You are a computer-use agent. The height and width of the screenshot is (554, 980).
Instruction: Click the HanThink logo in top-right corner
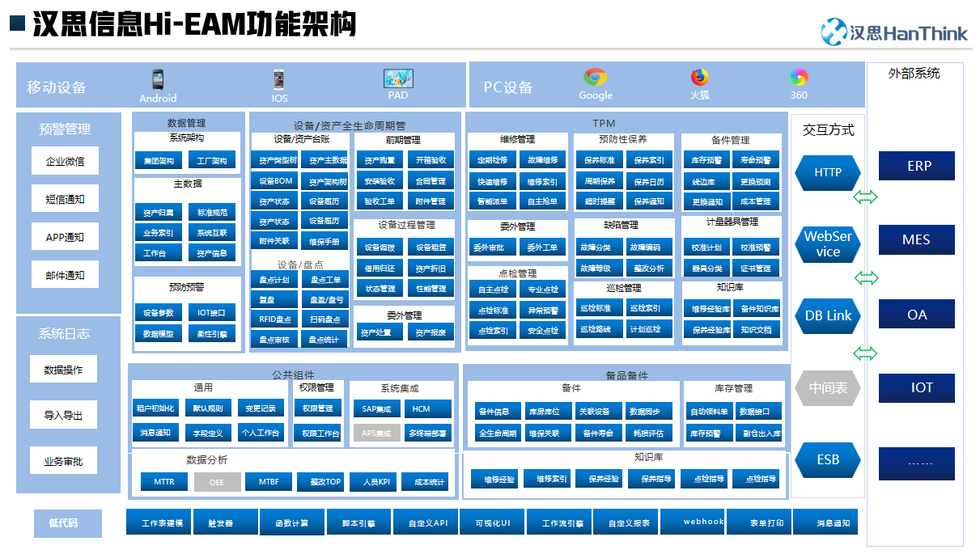[x=894, y=32]
